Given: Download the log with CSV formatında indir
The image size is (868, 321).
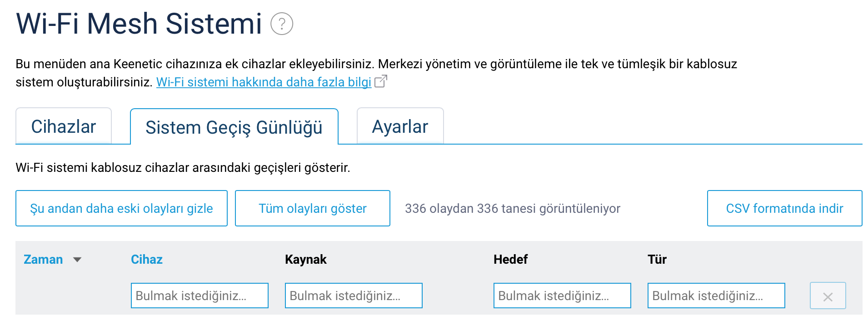Looking at the screenshot, I should [x=784, y=208].
